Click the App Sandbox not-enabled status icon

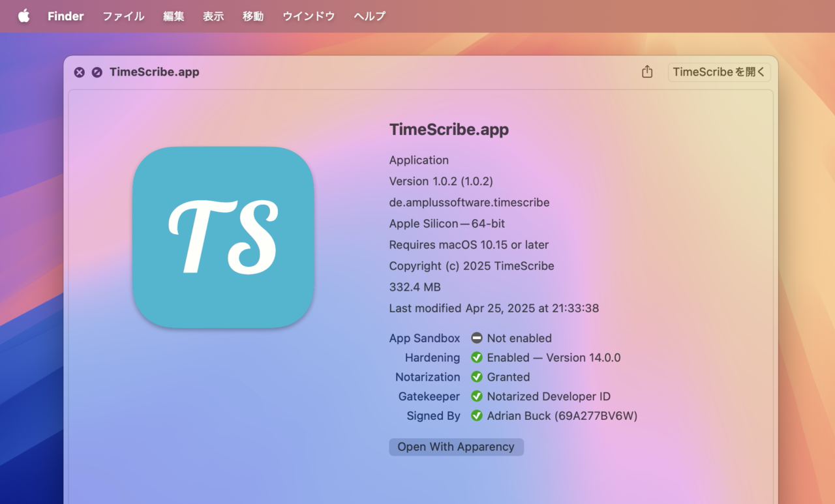coord(477,338)
